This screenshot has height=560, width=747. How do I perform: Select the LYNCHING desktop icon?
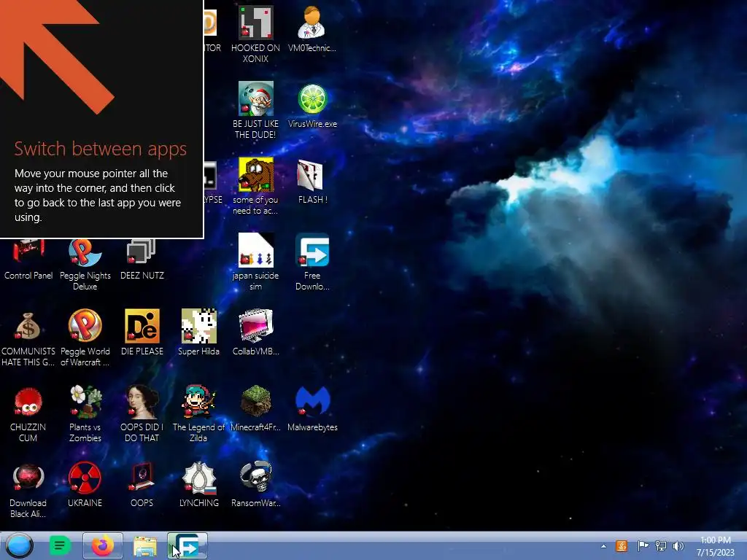point(199,478)
